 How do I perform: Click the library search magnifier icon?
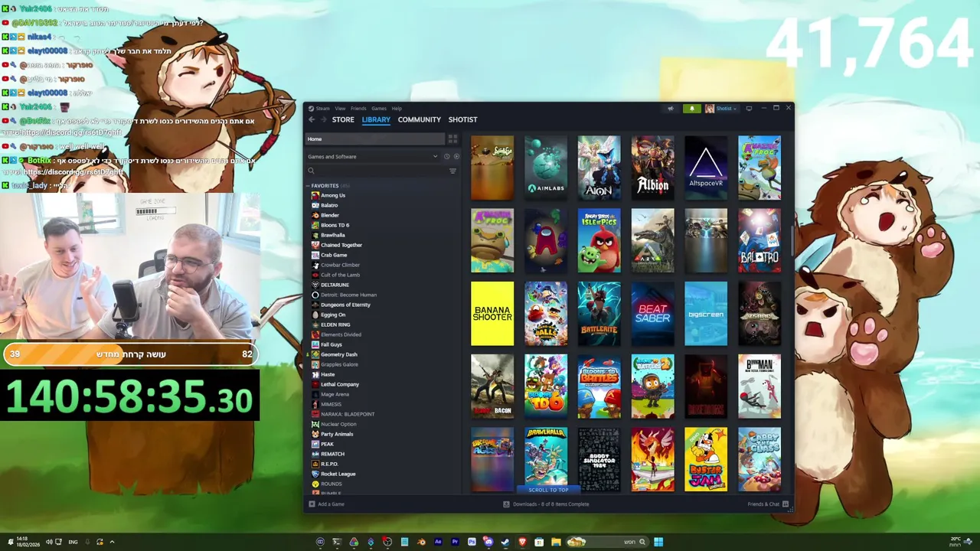point(311,171)
